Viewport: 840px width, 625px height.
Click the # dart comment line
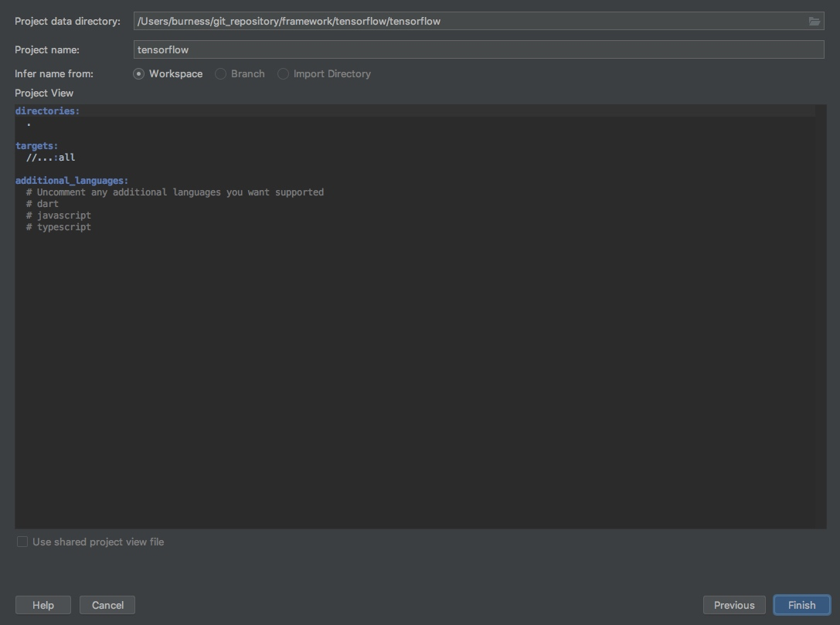coord(43,204)
